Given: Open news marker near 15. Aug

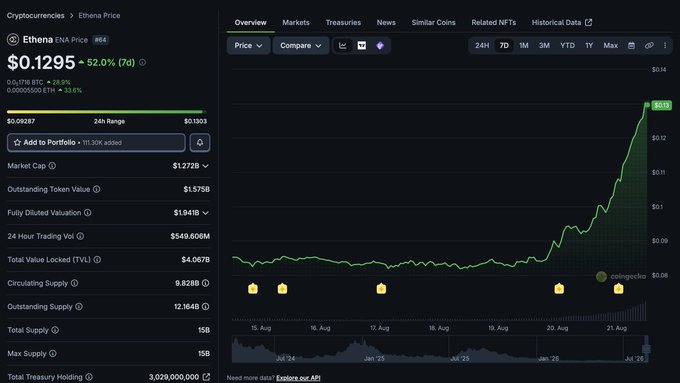Looking at the screenshot, I should (x=253, y=288).
